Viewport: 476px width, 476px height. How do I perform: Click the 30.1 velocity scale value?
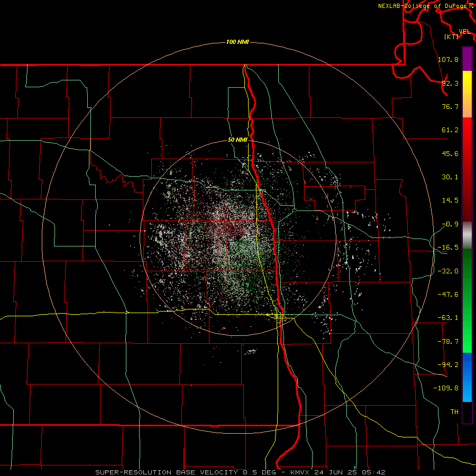click(x=450, y=177)
